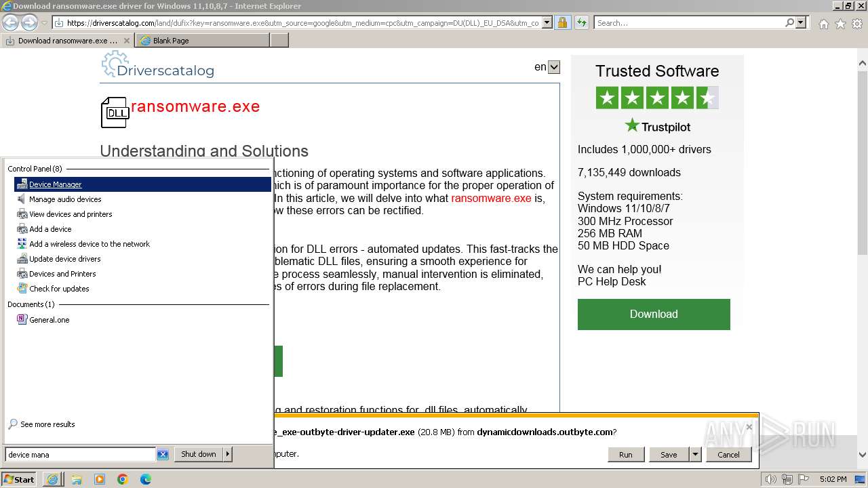Clear the Start menu search box
The image size is (868, 488).
(x=163, y=455)
